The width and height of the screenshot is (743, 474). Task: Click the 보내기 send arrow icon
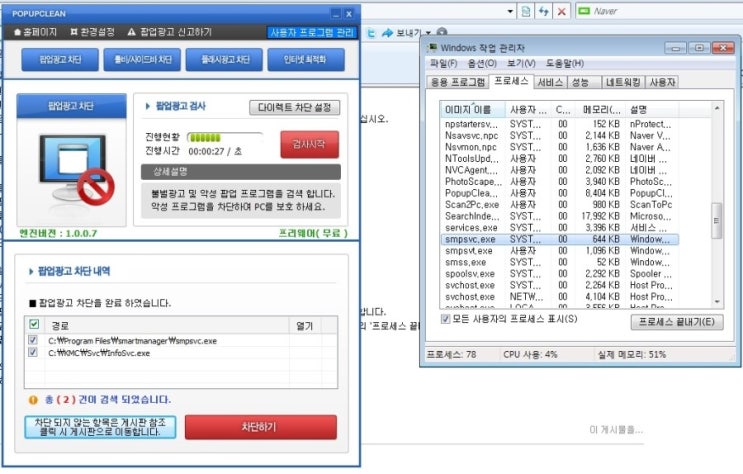tap(388, 33)
